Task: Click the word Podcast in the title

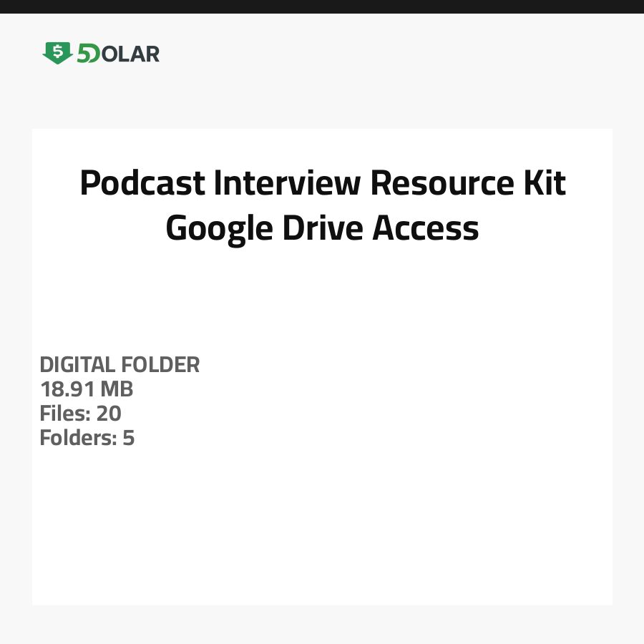Action: (142, 183)
